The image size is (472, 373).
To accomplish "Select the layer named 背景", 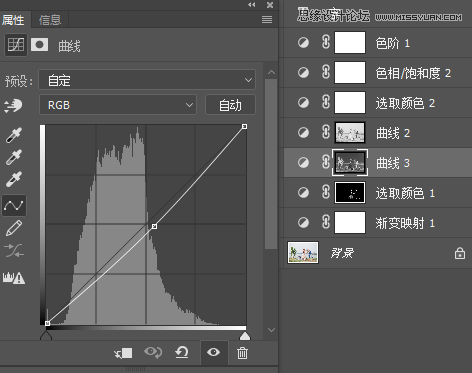I will coord(342,253).
